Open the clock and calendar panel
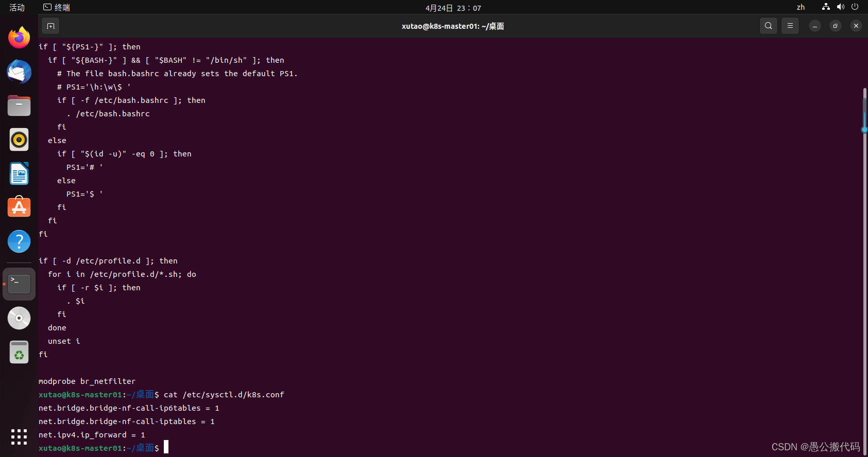Screen dimensions: 868x457 (x=453, y=8)
